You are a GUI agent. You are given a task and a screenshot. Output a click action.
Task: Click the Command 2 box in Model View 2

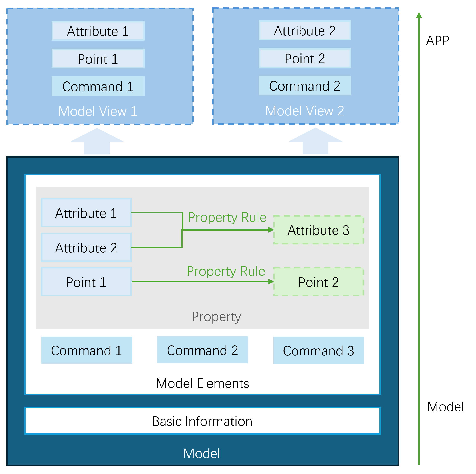click(305, 86)
